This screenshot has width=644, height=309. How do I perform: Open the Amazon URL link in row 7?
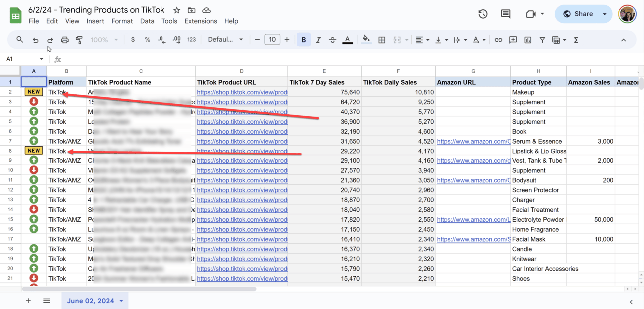473,141
